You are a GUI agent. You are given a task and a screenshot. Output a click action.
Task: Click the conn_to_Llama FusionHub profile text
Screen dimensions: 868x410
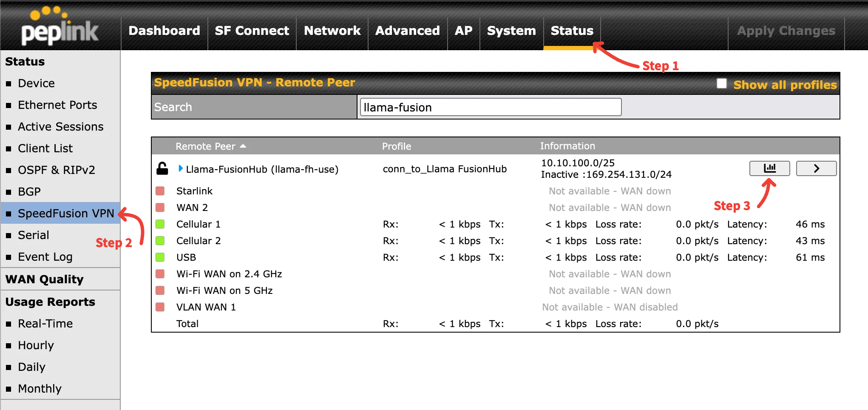click(x=445, y=169)
